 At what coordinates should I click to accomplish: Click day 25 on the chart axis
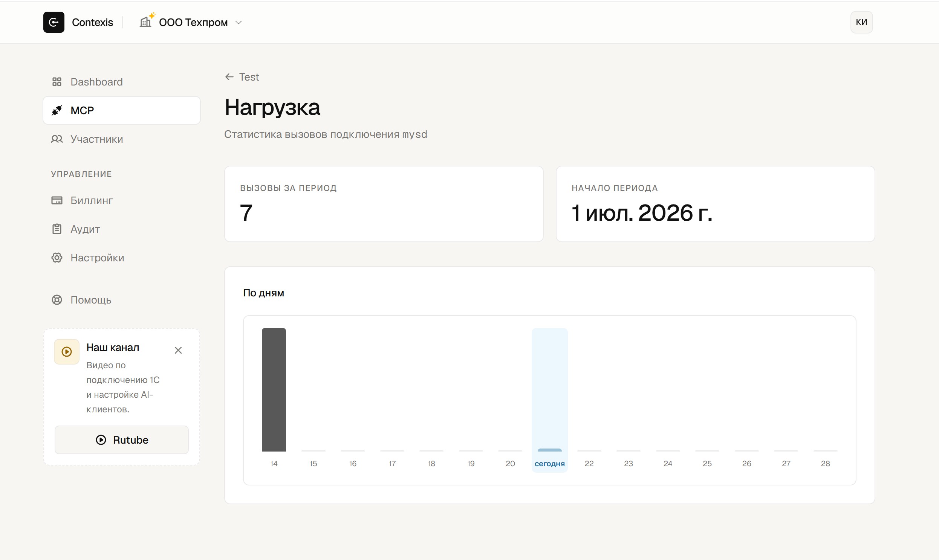[707, 463]
